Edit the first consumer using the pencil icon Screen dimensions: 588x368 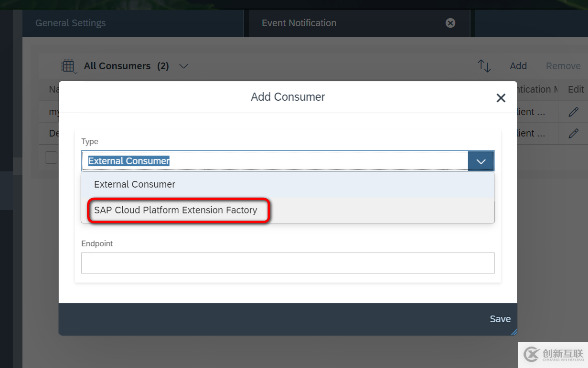coord(573,111)
